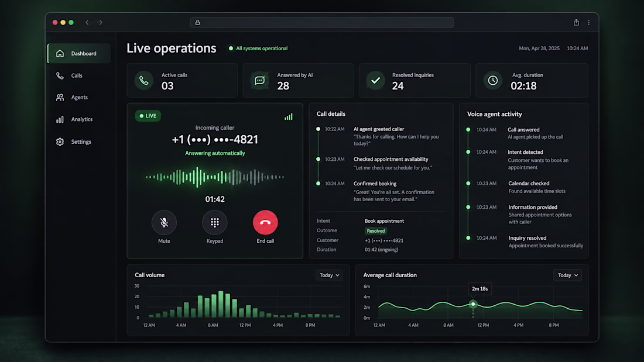Image resolution: width=644 pixels, height=362 pixels.
Task: Click the browser share icon
Action: pos(576,23)
